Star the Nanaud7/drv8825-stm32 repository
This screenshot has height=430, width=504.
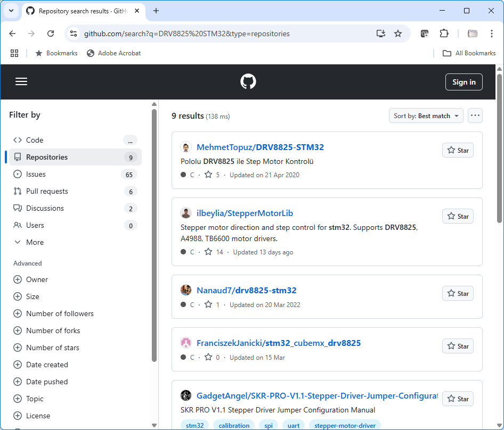[x=458, y=294]
